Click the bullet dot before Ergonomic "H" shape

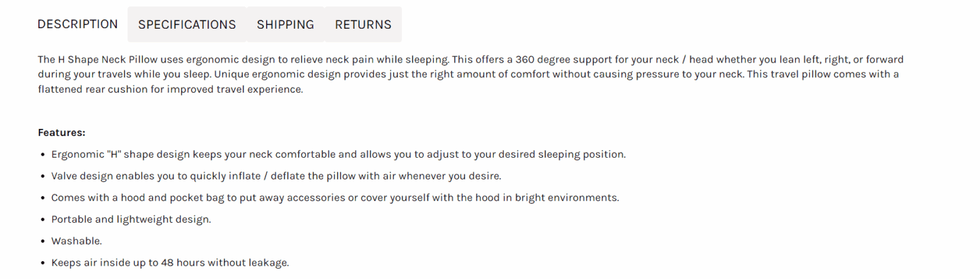(x=43, y=155)
